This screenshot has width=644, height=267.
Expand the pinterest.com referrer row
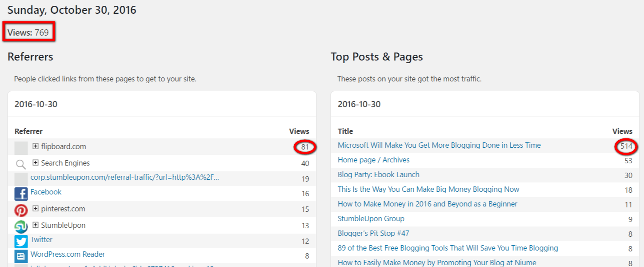click(36, 208)
